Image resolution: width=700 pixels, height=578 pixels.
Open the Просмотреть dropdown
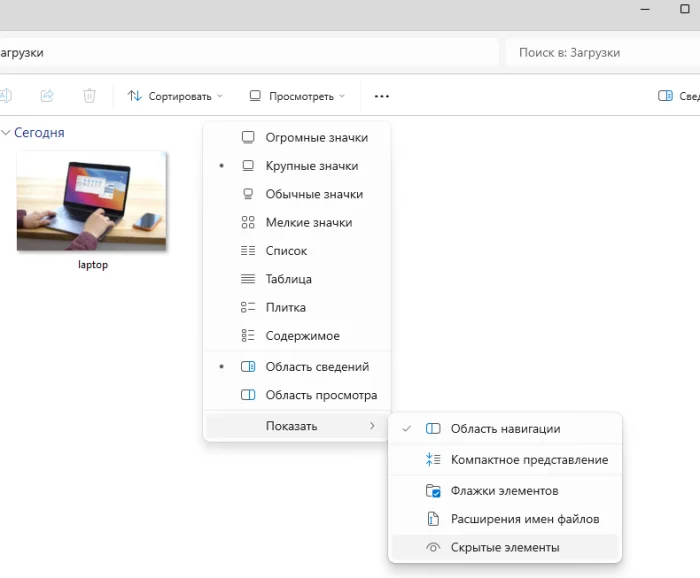pyautogui.click(x=297, y=96)
